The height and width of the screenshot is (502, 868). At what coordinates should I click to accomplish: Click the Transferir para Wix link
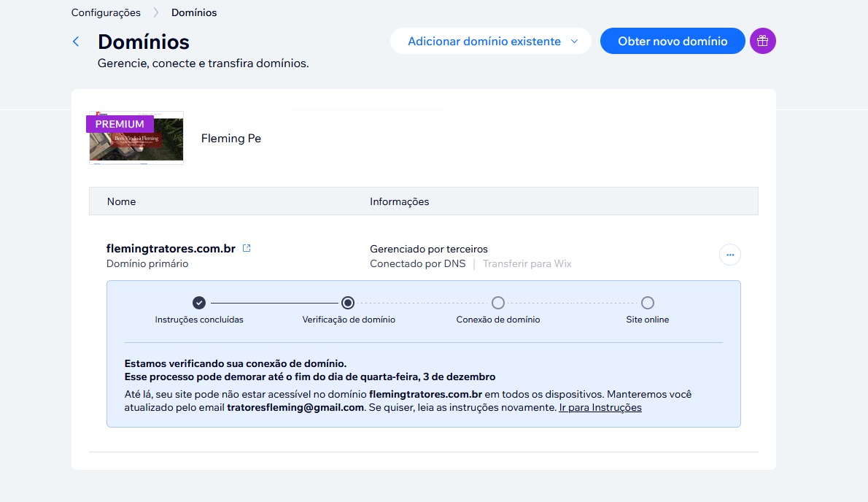point(527,263)
